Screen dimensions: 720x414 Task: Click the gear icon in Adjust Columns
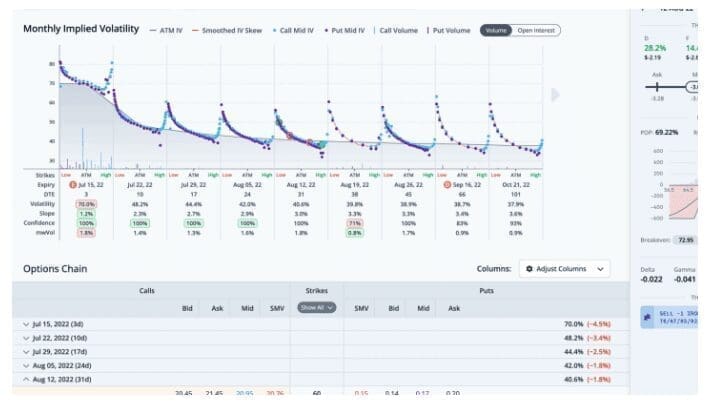coord(529,269)
